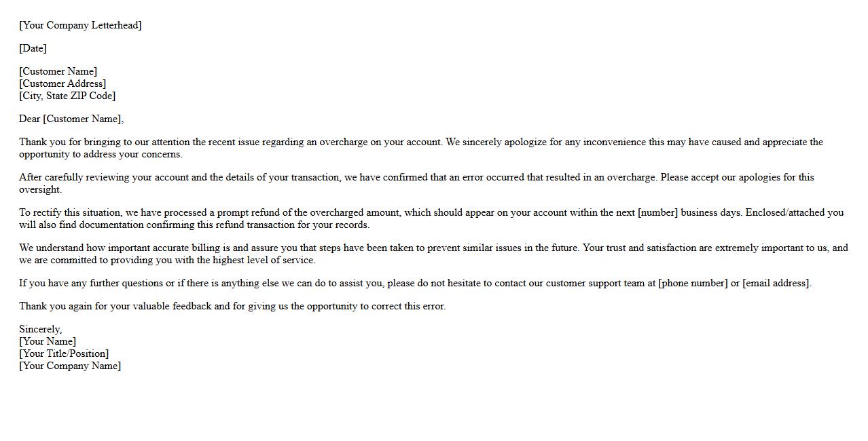
Task: Click the sentence starting "To rectify this situation"
Action: [272, 212]
